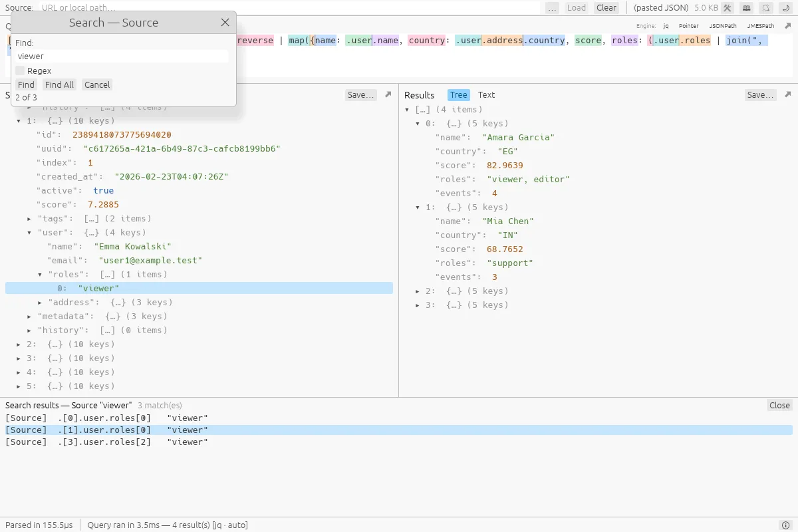Screen dimensions: 798x532
Task: Click the query status text in status bar
Action: (x=168, y=525)
